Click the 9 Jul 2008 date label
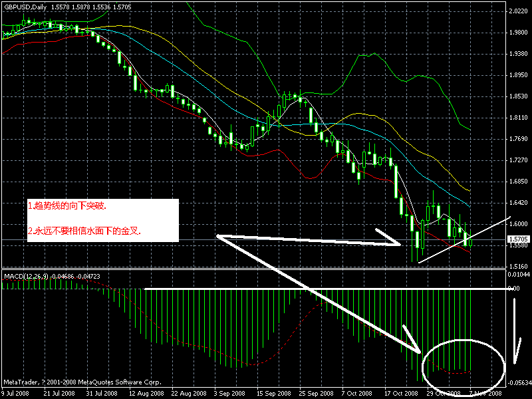This screenshot has width=532, height=399. (x=16, y=394)
